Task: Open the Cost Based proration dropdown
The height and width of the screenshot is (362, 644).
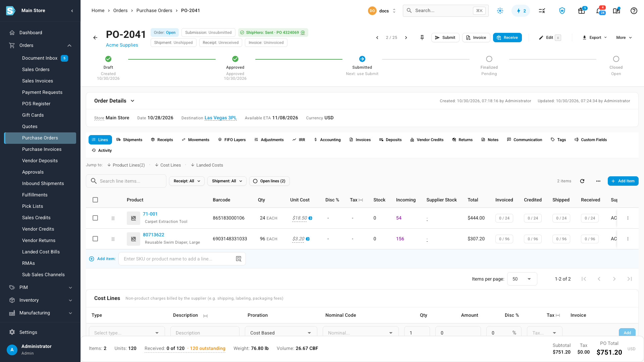Action: (281, 333)
